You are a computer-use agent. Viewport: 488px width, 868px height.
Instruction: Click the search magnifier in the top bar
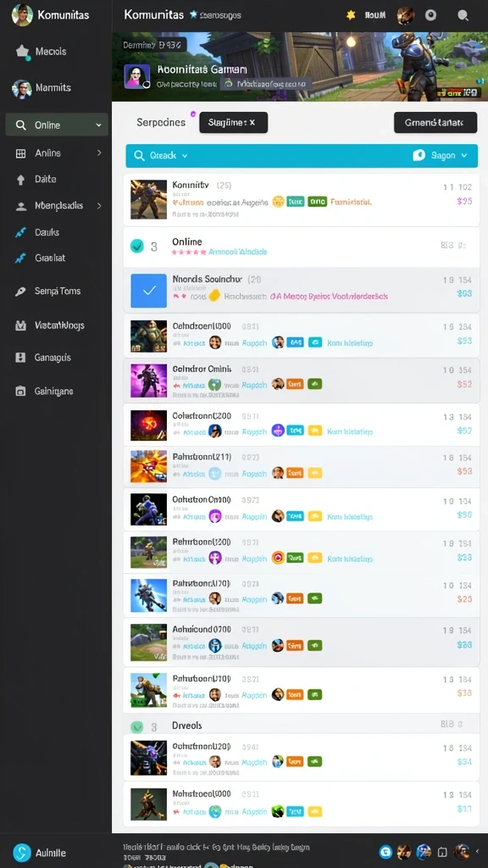pyautogui.click(x=463, y=15)
